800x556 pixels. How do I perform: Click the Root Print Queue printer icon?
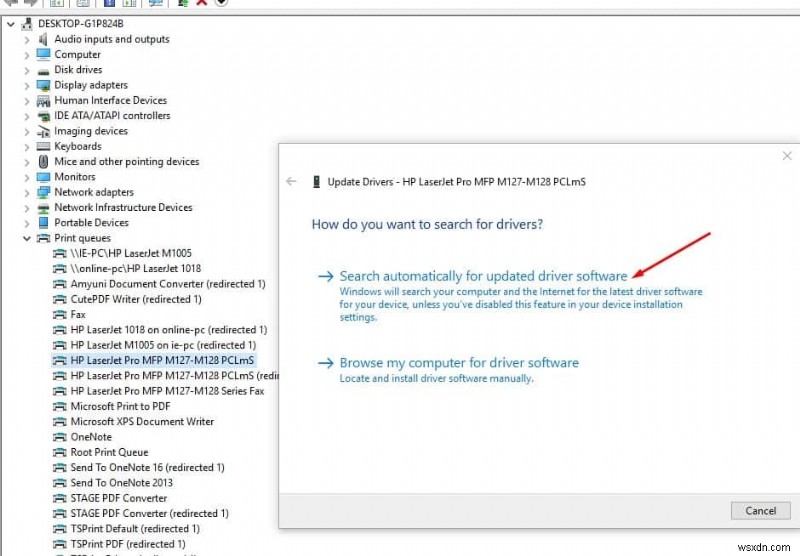click(60, 452)
